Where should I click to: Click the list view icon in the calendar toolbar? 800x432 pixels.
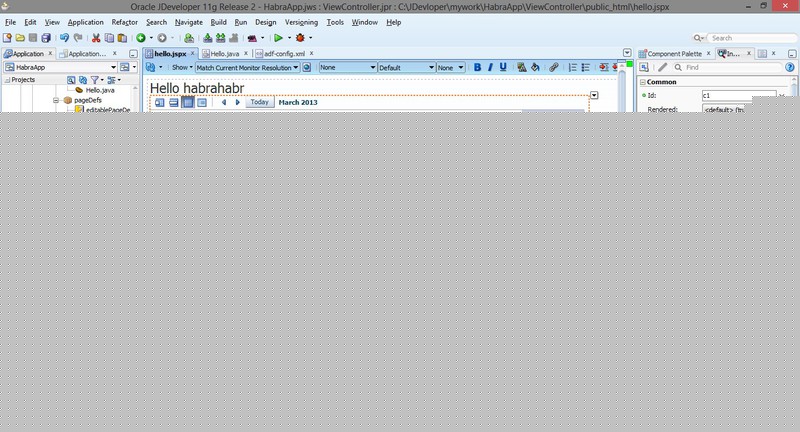click(202, 103)
